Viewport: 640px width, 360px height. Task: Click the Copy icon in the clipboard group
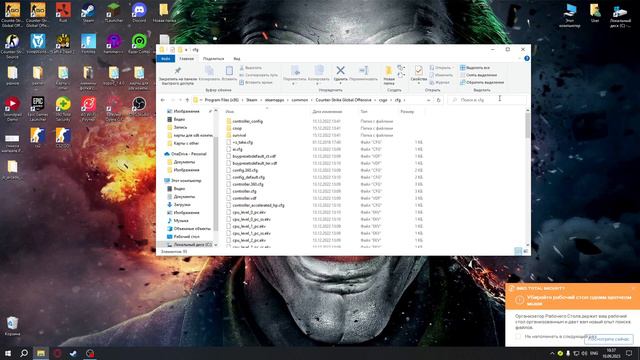point(209,70)
